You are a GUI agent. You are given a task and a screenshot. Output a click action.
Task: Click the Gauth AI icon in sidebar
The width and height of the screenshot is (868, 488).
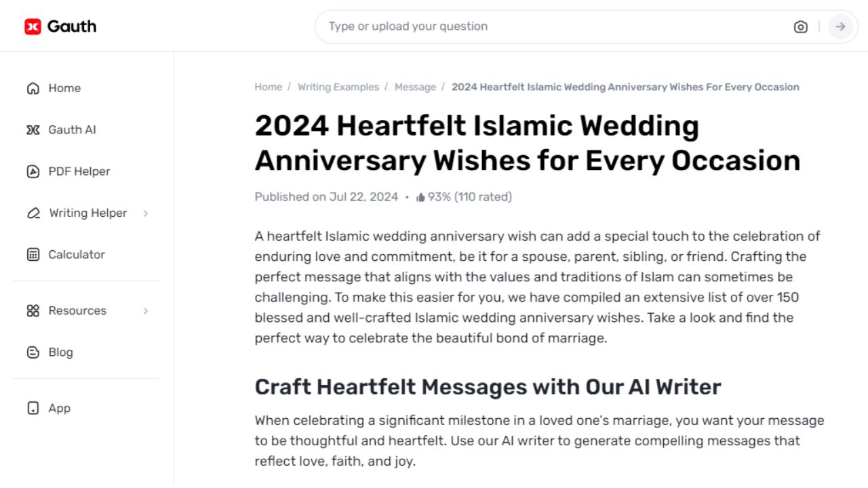point(33,129)
